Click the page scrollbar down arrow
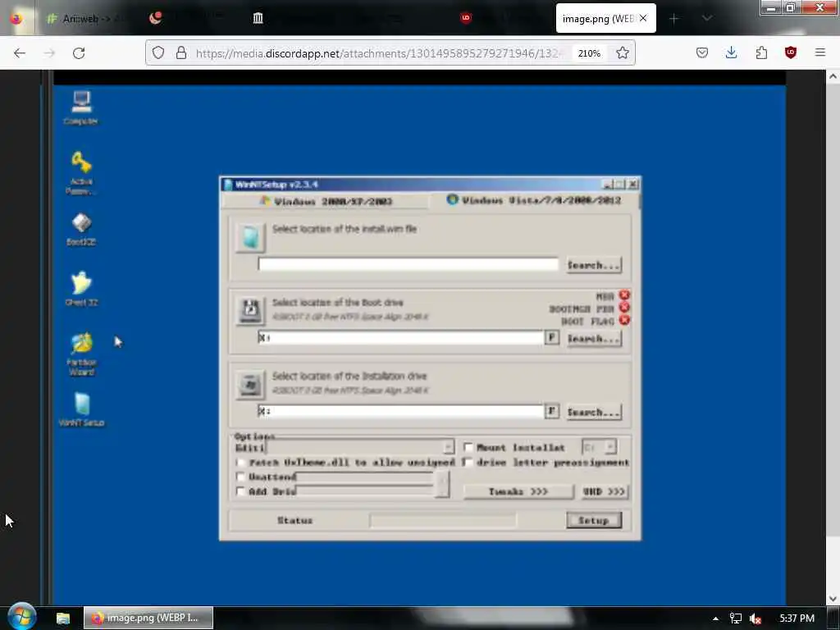840x630 pixels. tap(833, 598)
